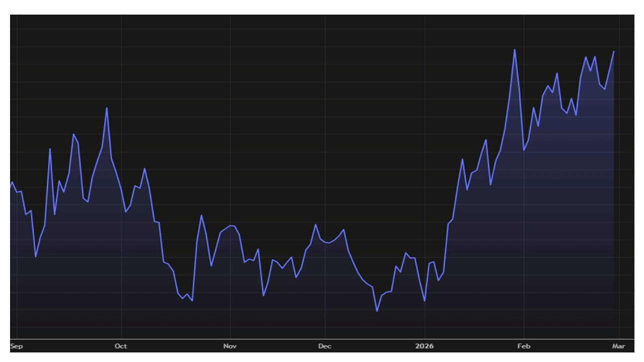
Task: Select the mid-October low before the spike
Action: [x=192, y=301]
